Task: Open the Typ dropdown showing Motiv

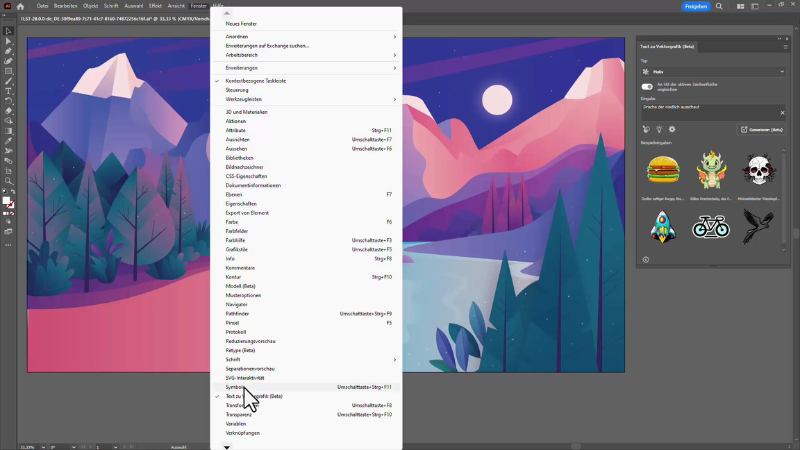Action: point(712,72)
